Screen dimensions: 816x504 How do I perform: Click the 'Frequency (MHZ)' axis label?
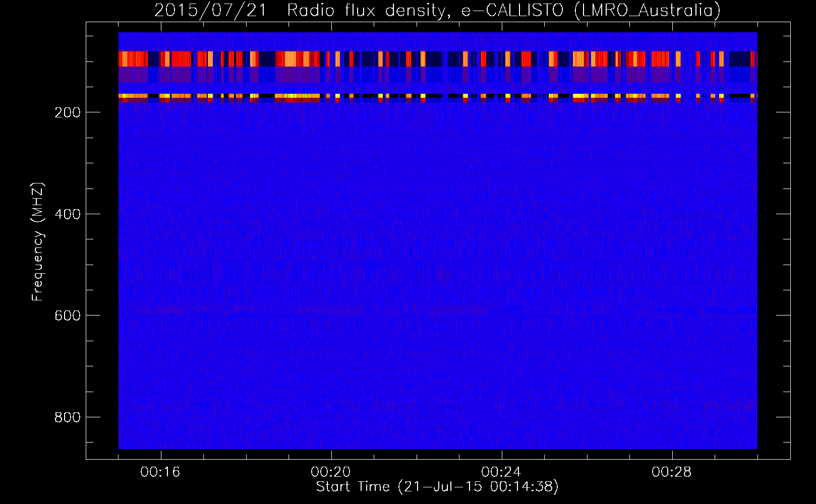(x=38, y=241)
